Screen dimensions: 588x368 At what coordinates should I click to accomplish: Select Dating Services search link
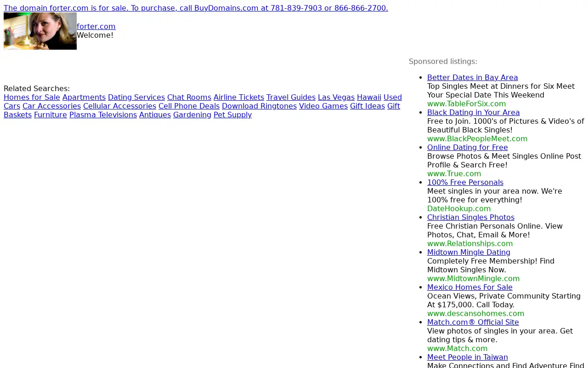tap(136, 97)
